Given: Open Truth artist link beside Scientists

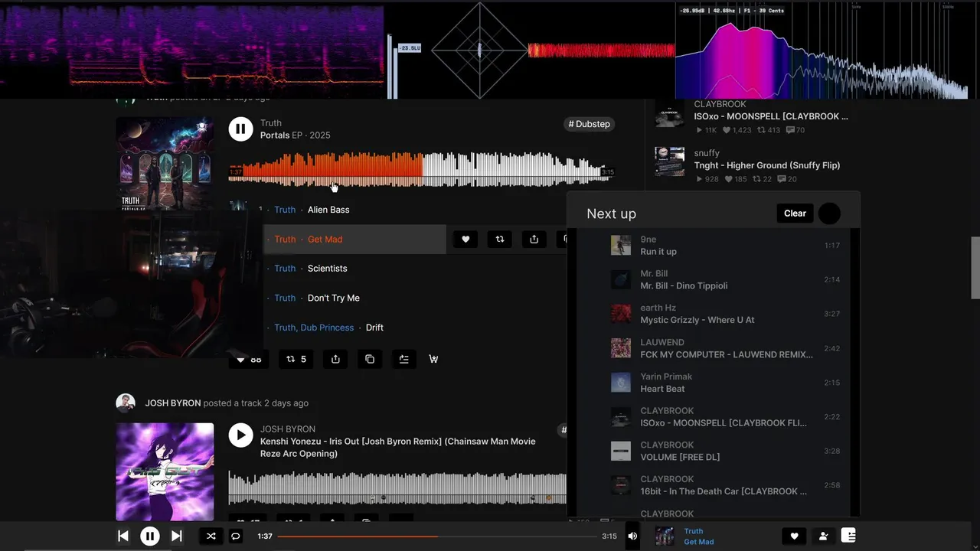Looking at the screenshot, I should [285, 269].
